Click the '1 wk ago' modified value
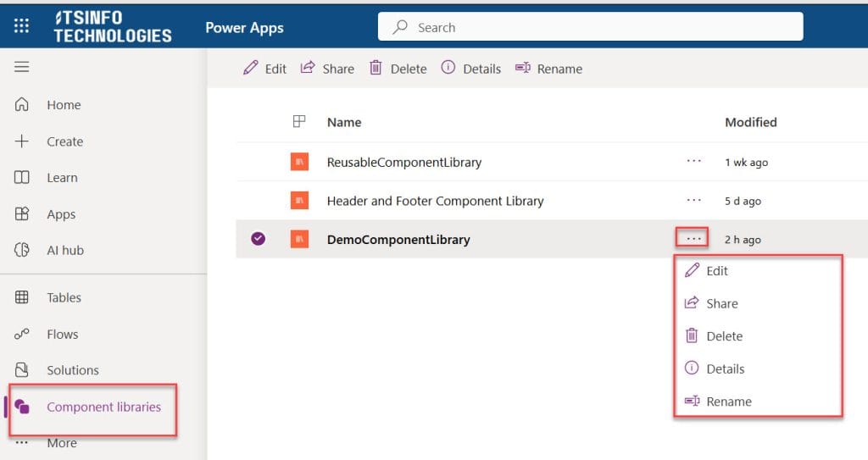 tap(746, 162)
